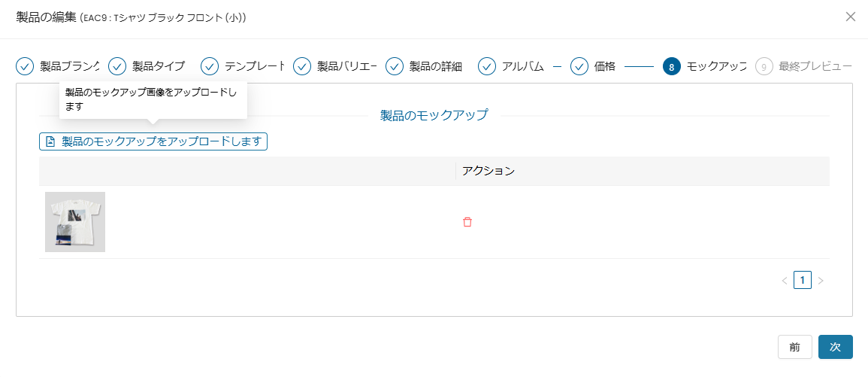
Task: Upload mockup via 製品のモックアップをアップロードします button
Action: [153, 141]
